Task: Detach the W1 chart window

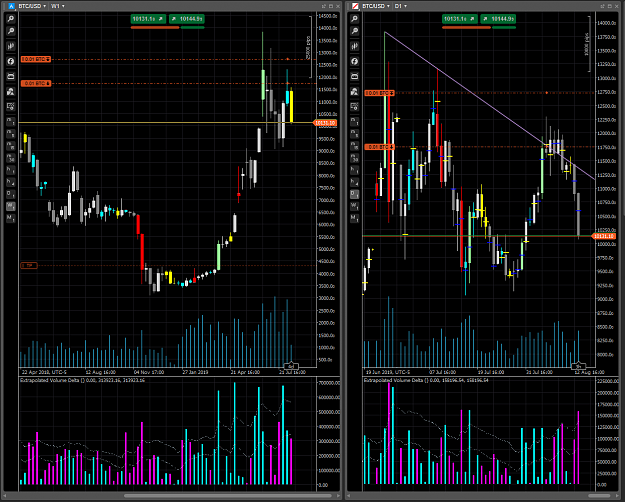Action: pos(324,6)
